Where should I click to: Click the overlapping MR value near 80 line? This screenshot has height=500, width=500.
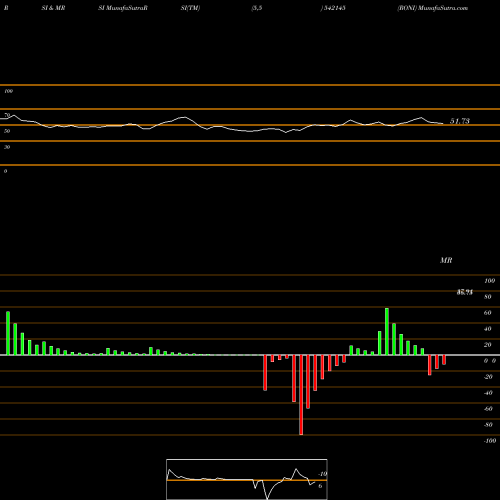465,292
